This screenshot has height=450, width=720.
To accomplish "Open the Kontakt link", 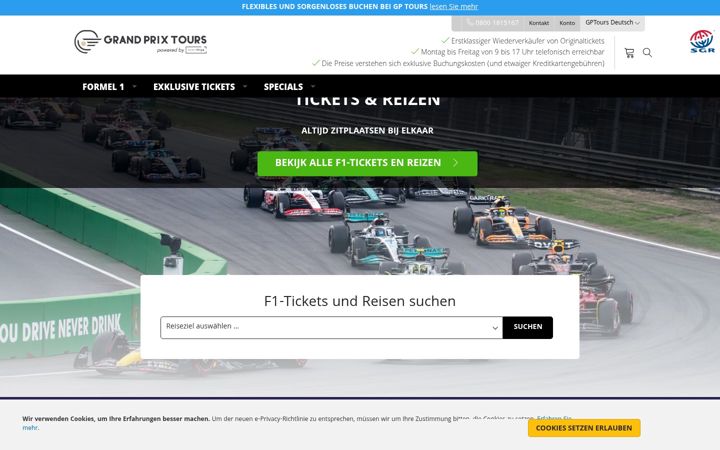I will [539, 23].
